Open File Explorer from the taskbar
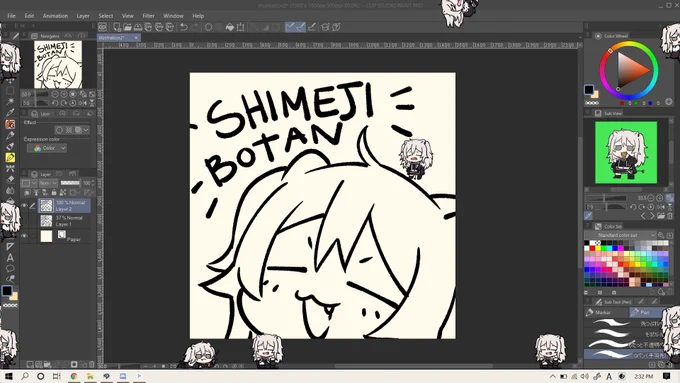680x383 pixels. point(90,376)
